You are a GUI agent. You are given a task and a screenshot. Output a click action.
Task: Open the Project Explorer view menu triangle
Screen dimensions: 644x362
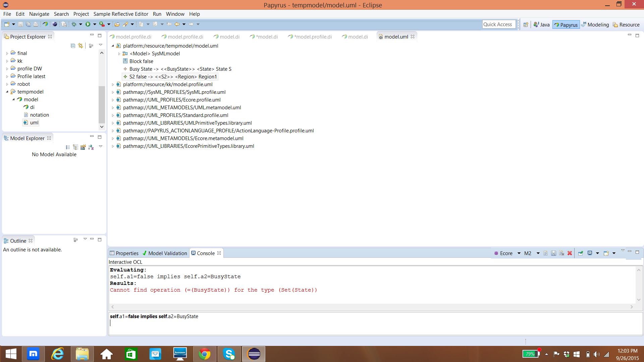101,45
